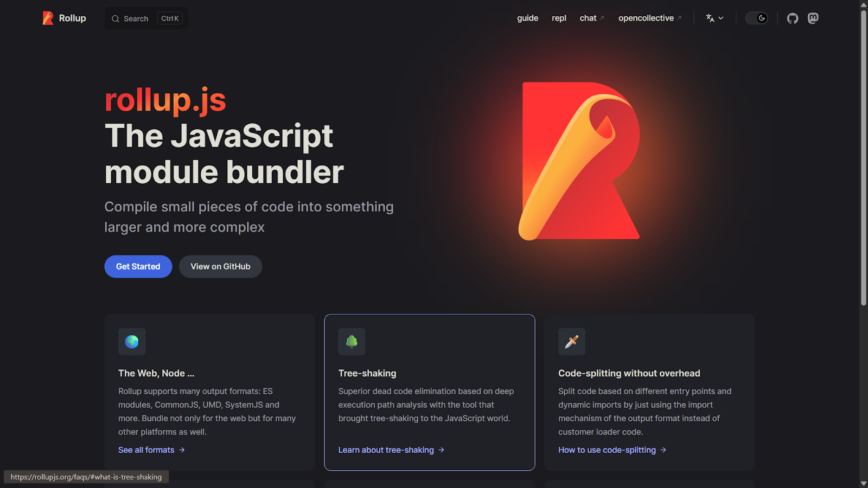This screenshot has height=488, width=868.
Task: Click the 'Split code based on different entry points' description
Action: (x=644, y=412)
